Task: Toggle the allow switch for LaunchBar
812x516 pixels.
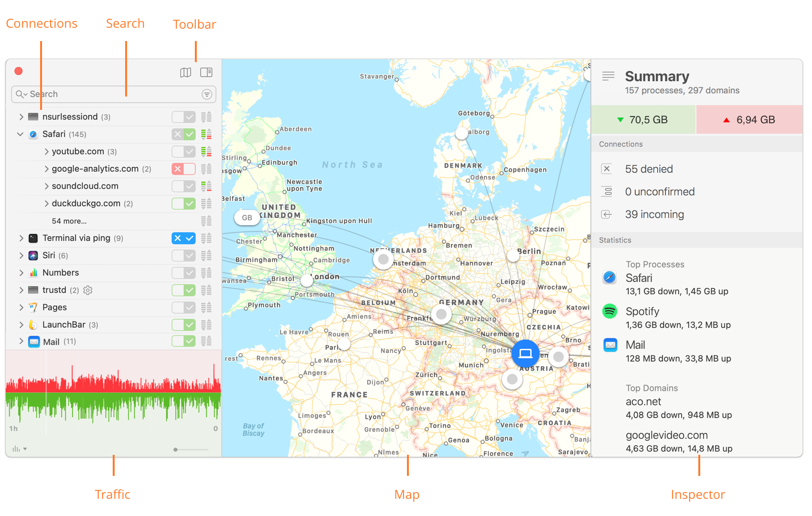Action: click(184, 325)
